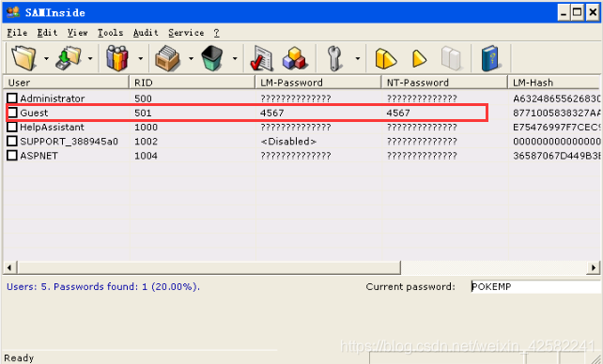Start attack with the yellow play-book icon
This screenshot has height=364, width=603.
(385, 59)
